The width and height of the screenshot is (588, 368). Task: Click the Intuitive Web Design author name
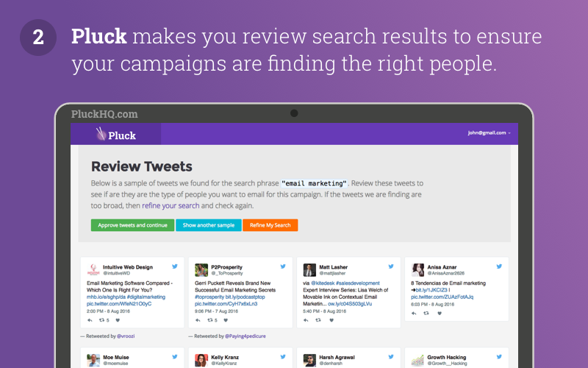128,267
